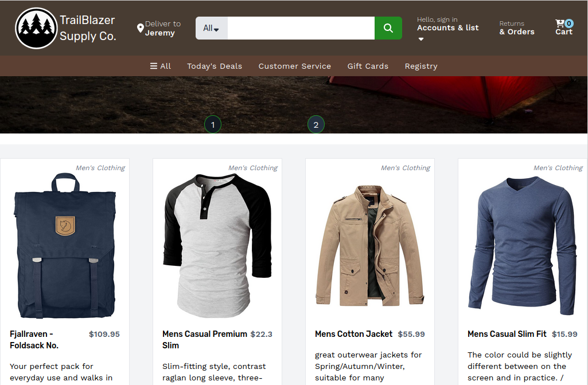Image resolution: width=588 pixels, height=385 pixels.
Task: Click the "great outerwear jackets for Spring/Autumn/Winter" description
Action: pyautogui.click(x=369, y=366)
